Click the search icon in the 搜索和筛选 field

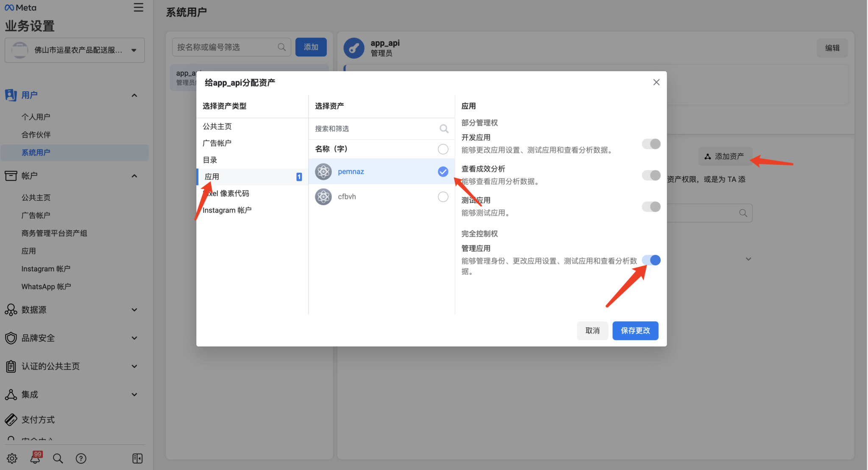tap(444, 129)
